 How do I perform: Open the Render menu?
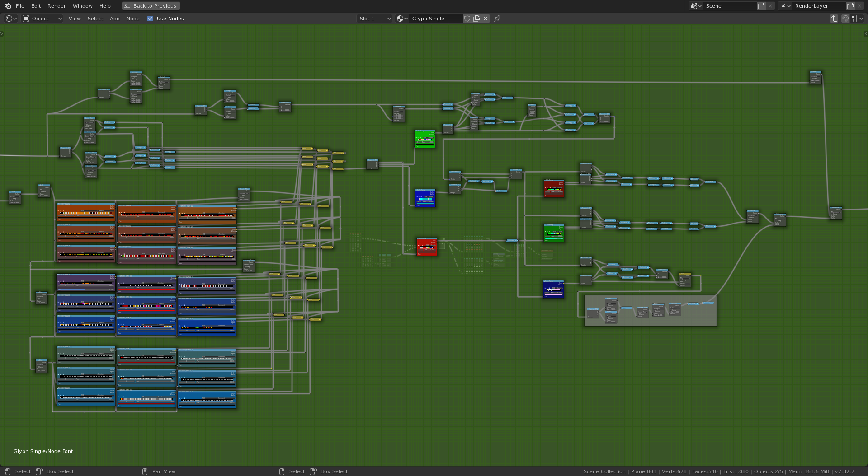57,6
